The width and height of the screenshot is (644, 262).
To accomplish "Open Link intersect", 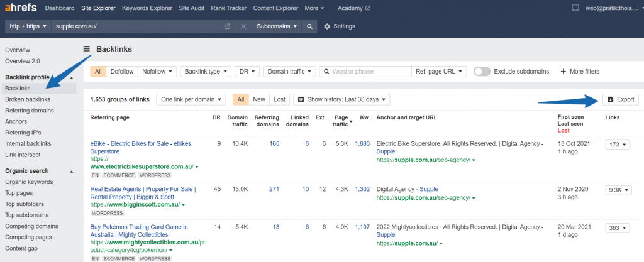I will pyautogui.click(x=23, y=155).
